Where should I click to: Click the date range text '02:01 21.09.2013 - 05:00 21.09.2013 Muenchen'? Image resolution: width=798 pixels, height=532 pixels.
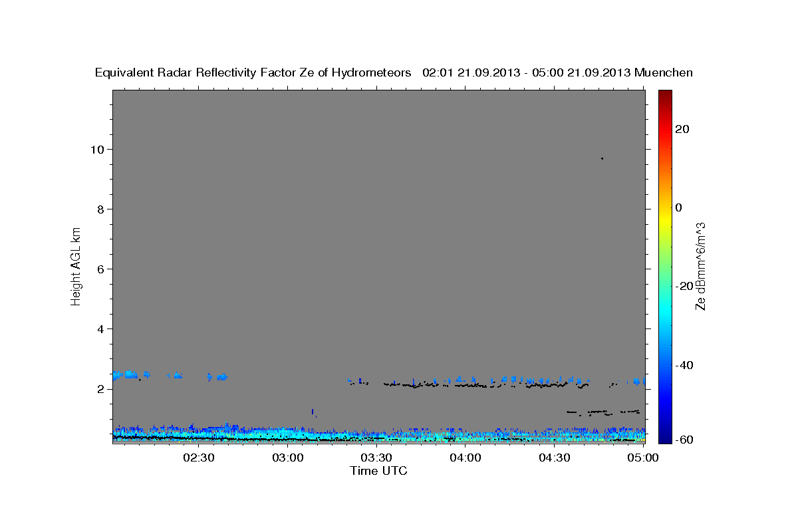pyautogui.click(x=557, y=72)
